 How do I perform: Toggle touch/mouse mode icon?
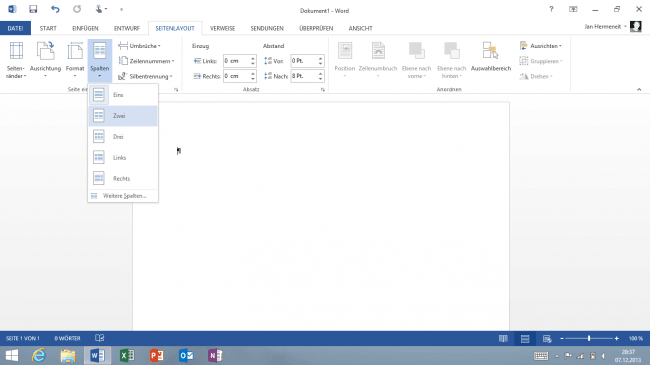(99, 9)
